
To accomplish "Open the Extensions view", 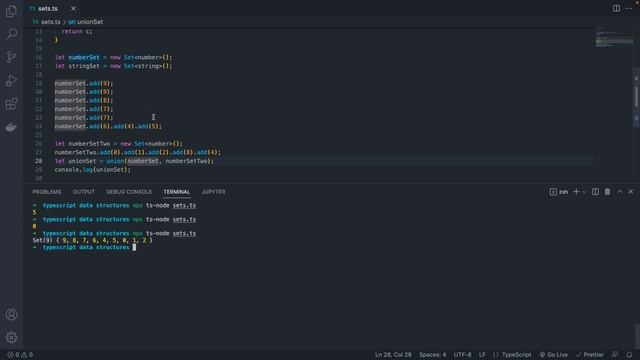I will coord(11,104).
